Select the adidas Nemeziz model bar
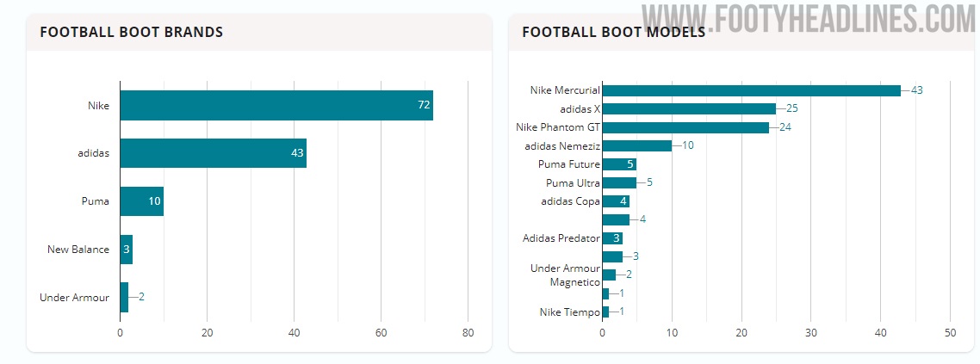 (636, 145)
